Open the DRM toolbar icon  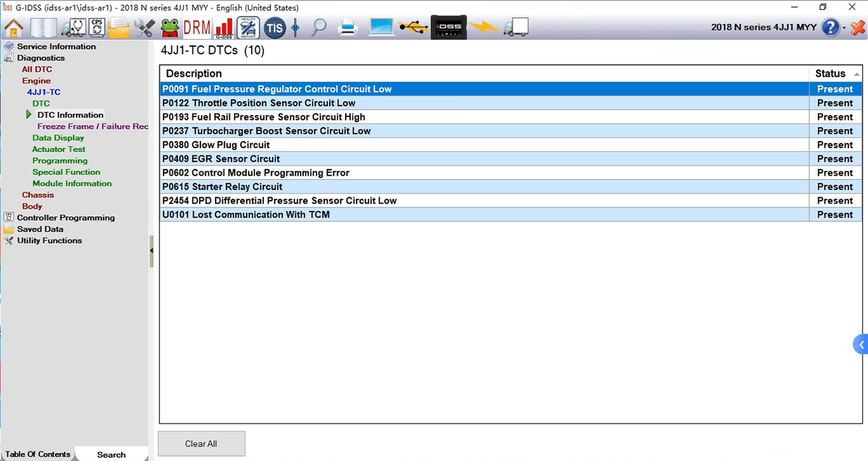pyautogui.click(x=196, y=28)
